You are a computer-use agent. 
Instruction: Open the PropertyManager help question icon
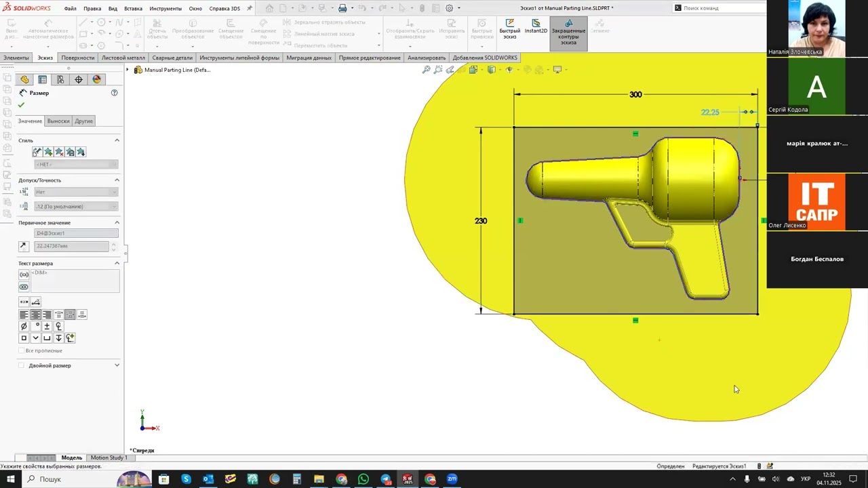click(115, 93)
